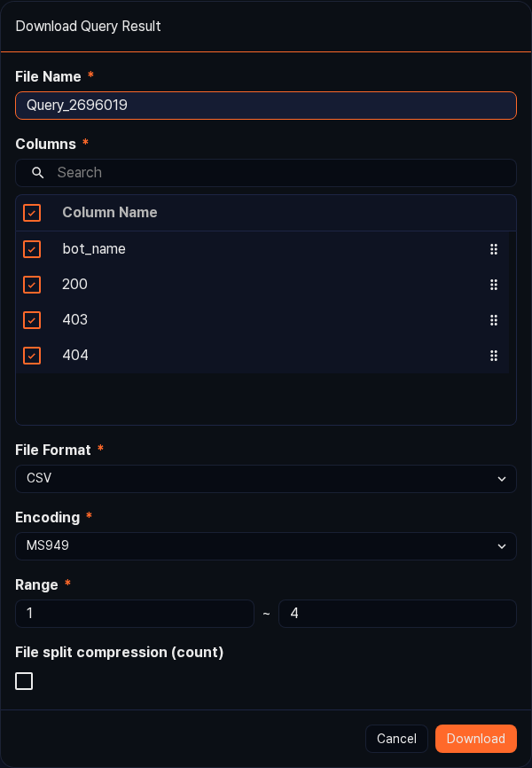Select the File Name input showing Query_2696019
The height and width of the screenshot is (768, 532).
(266, 106)
